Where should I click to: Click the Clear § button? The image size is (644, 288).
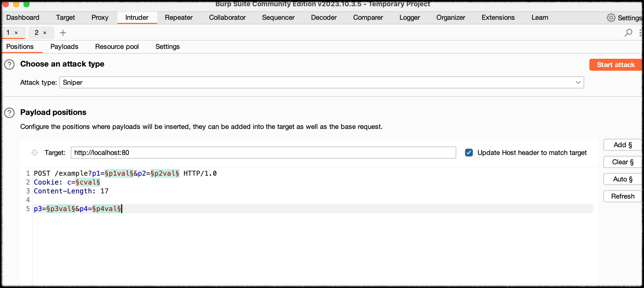point(623,162)
